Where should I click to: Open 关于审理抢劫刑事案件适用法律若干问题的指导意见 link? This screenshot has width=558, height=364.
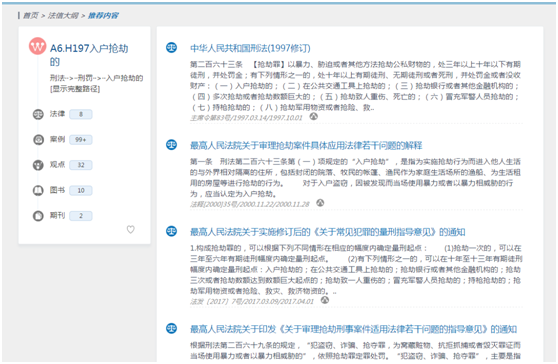pos(353,329)
